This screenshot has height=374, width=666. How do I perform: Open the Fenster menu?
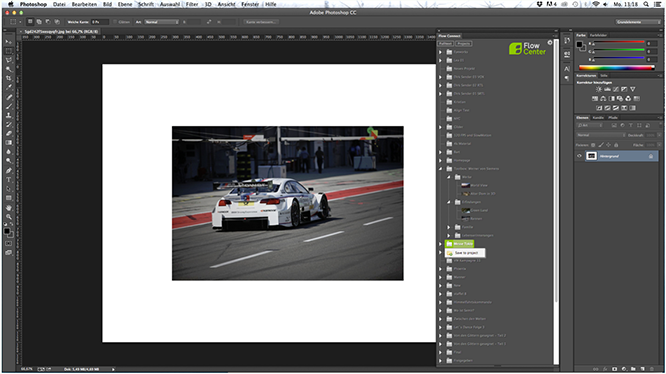click(250, 4)
